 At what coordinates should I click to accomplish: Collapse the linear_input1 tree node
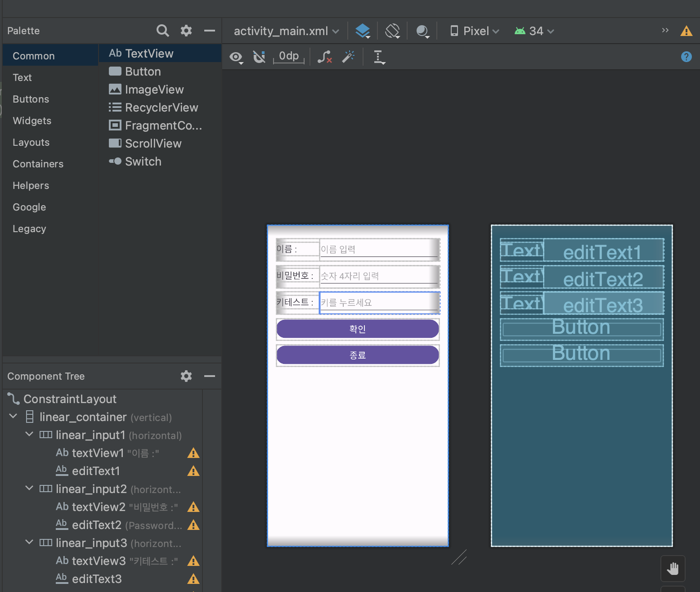click(x=30, y=435)
